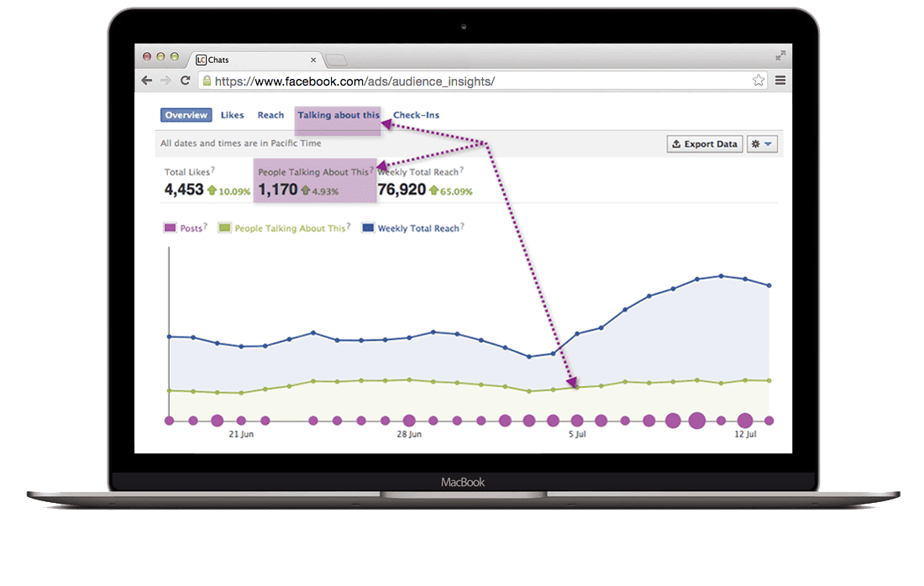
Task: Click the highest blue reach data point
Action: point(722,275)
